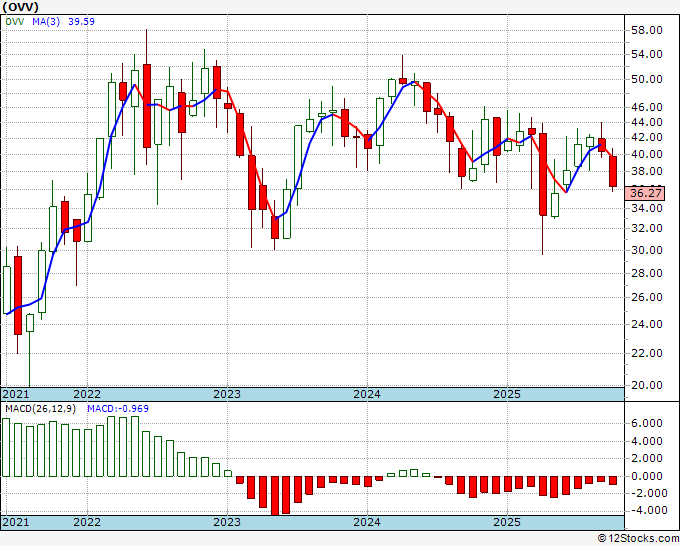The image size is (680, 546).
Task: Click 2025 on the MACD timeline
Action: point(507,522)
